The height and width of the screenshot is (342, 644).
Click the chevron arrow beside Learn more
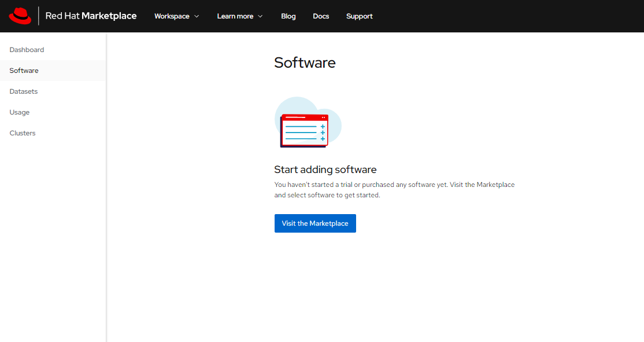(260, 16)
